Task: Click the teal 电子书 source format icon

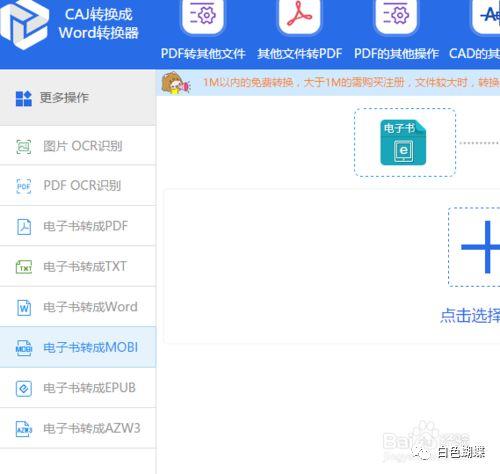Action: pos(403,142)
